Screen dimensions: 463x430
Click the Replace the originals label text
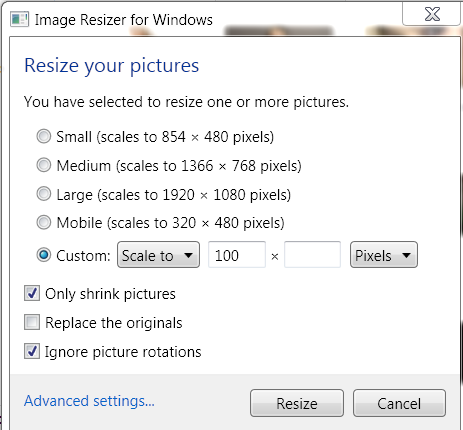click(x=114, y=323)
